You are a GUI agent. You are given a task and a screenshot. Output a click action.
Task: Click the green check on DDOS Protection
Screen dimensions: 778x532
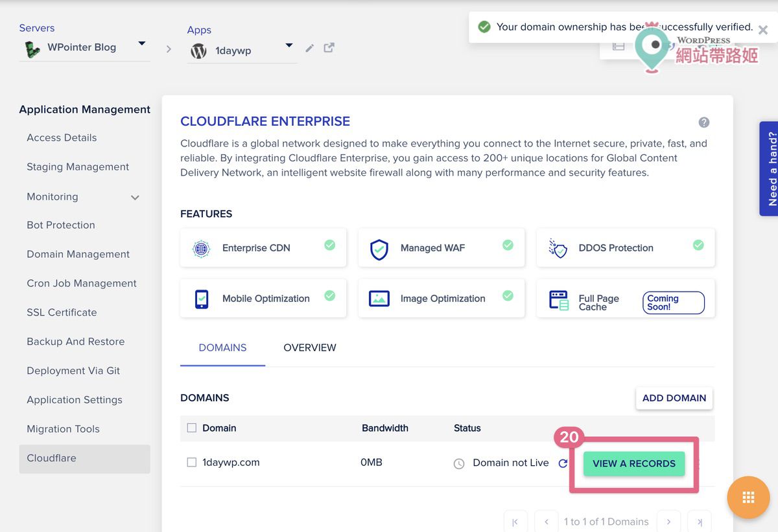coord(698,245)
